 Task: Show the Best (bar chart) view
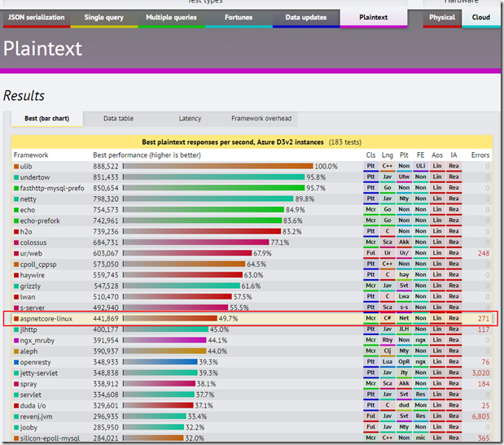click(x=47, y=119)
